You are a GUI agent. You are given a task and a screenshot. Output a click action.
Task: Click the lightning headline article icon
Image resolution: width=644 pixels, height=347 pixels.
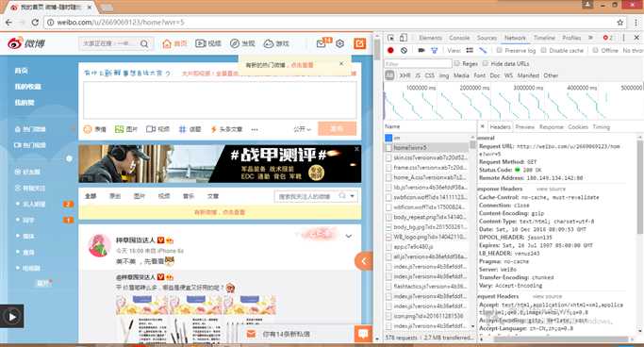214,129
